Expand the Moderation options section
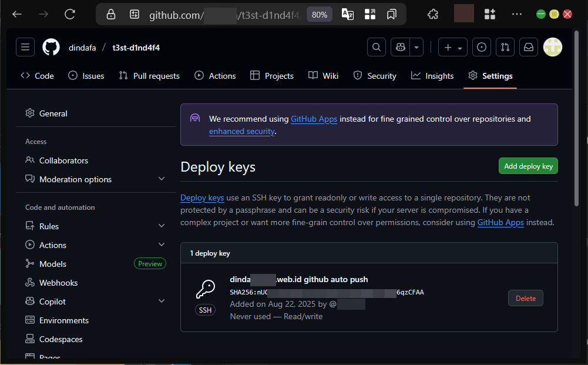588x365 pixels. tap(162, 179)
